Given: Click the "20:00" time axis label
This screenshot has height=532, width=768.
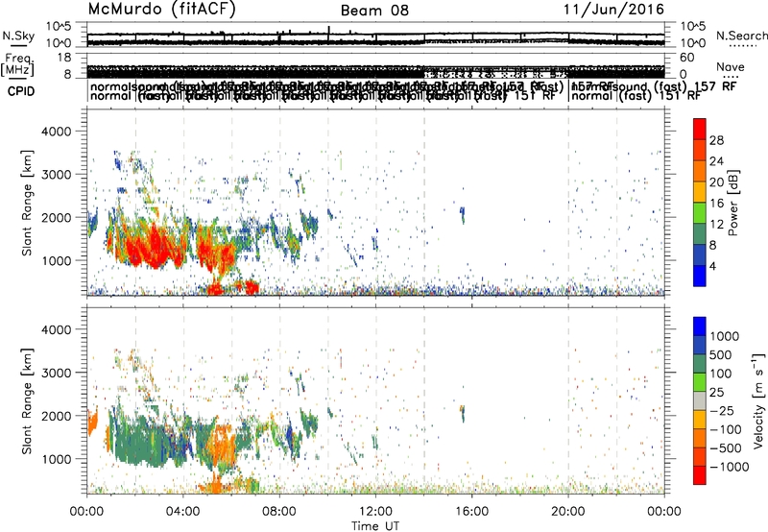Looking at the screenshot, I should pos(568,512).
